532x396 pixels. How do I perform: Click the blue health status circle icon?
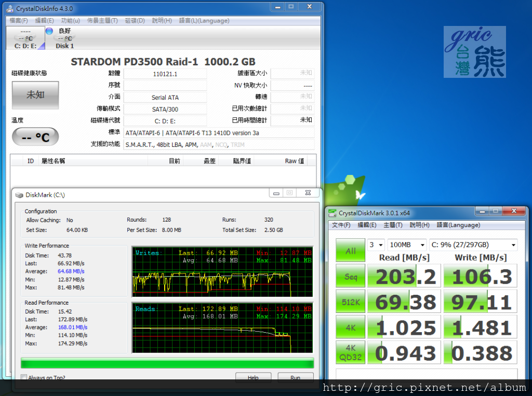(x=49, y=31)
